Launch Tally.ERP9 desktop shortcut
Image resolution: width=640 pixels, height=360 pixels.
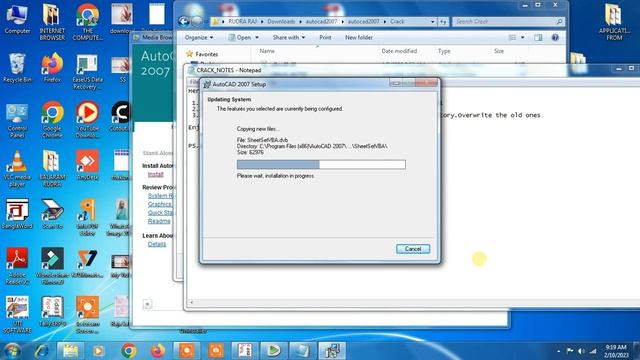coord(52,311)
